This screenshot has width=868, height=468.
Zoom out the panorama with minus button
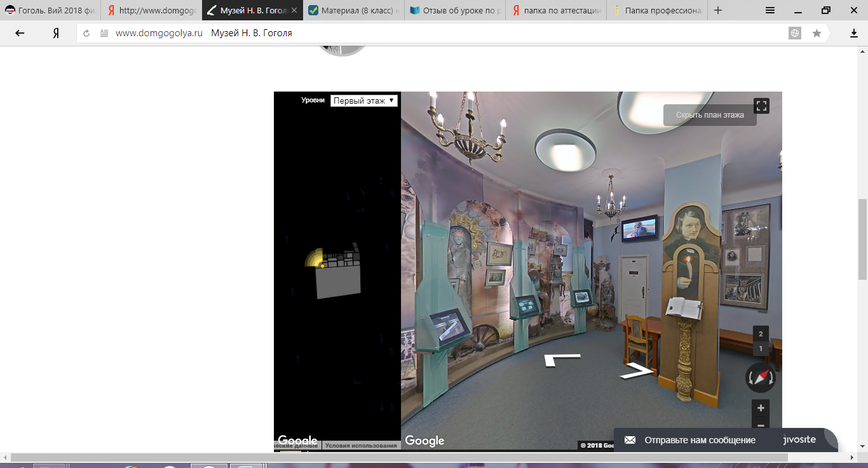pyautogui.click(x=760, y=424)
